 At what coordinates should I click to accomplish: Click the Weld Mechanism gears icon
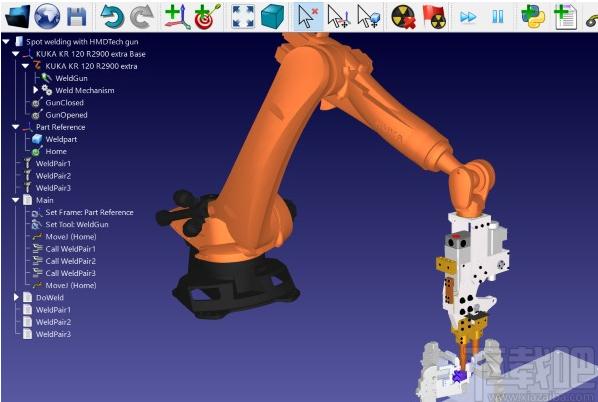point(47,90)
